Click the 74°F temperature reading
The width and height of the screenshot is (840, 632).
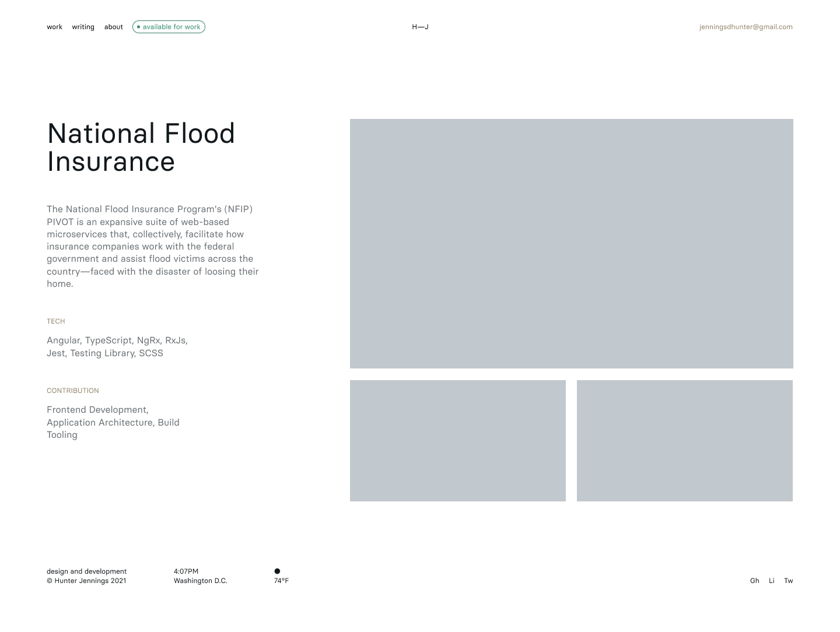coord(281,581)
